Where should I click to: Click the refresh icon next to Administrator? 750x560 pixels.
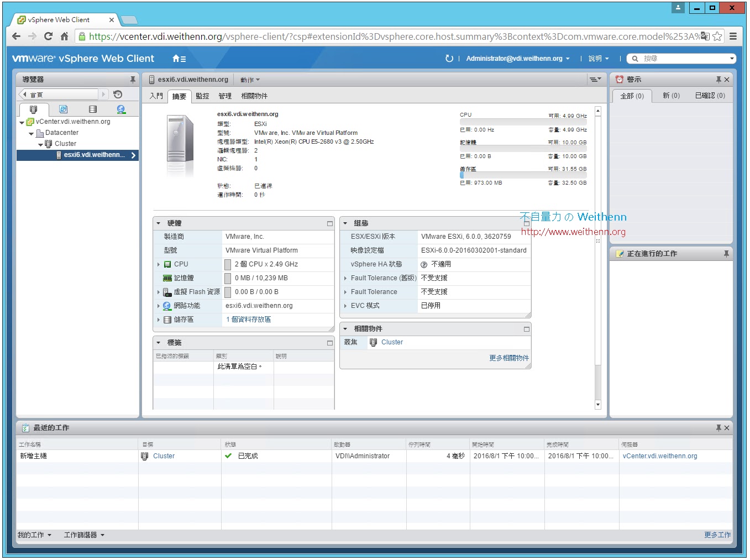coord(449,58)
